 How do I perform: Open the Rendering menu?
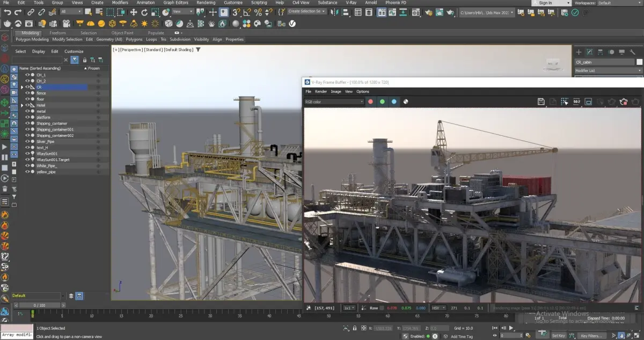tap(206, 3)
